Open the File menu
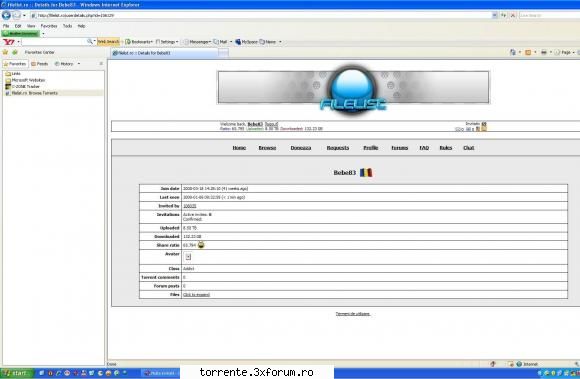This screenshot has height=379, width=580. click(x=6, y=26)
